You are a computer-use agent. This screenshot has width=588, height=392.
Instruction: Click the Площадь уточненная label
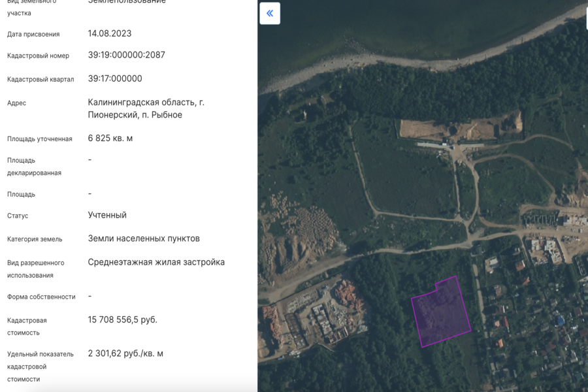[39, 139]
